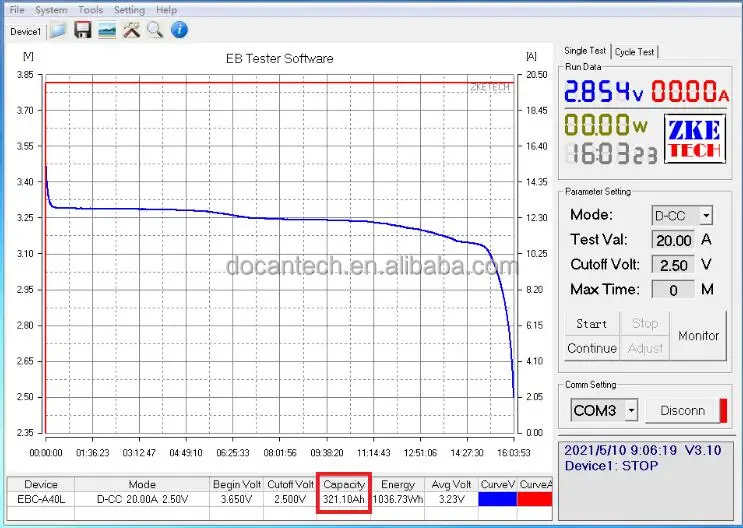The height and width of the screenshot is (528, 743).
Task: Click the open file folder icon
Action: [58, 30]
